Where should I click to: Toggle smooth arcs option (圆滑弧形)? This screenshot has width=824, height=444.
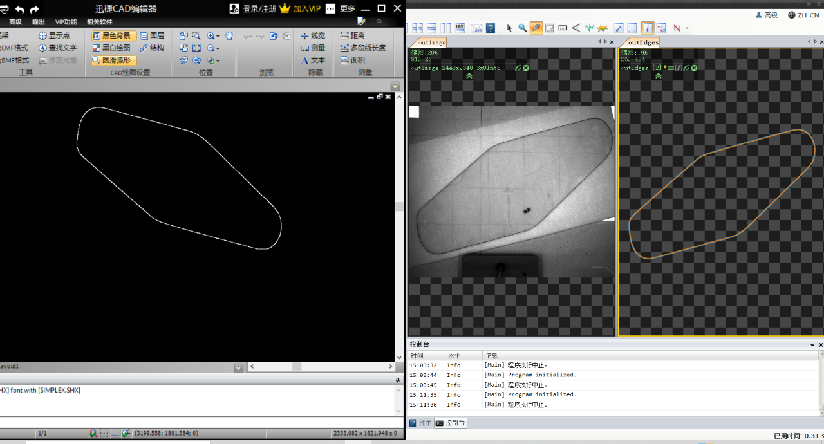point(113,60)
